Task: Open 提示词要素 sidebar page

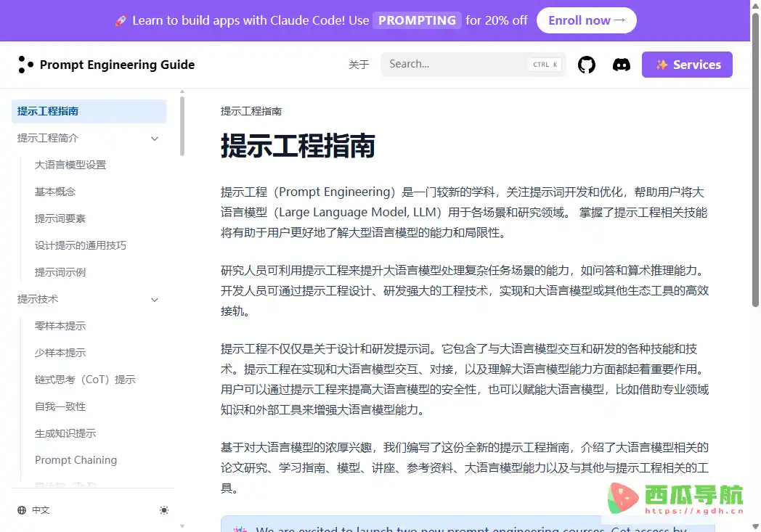Action: pyautogui.click(x=60, y=218)
